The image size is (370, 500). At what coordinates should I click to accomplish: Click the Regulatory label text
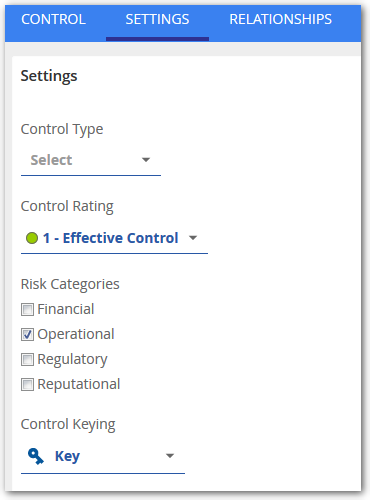[72, 359]
